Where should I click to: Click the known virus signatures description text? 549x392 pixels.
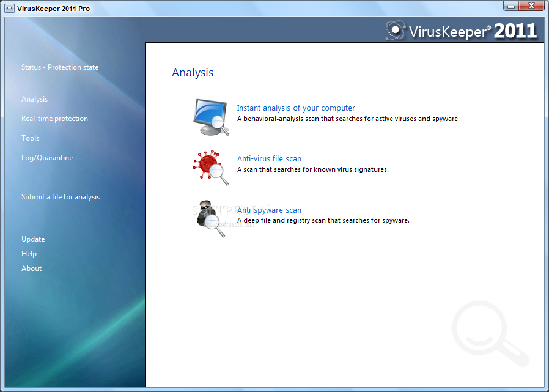pos(313,170)
